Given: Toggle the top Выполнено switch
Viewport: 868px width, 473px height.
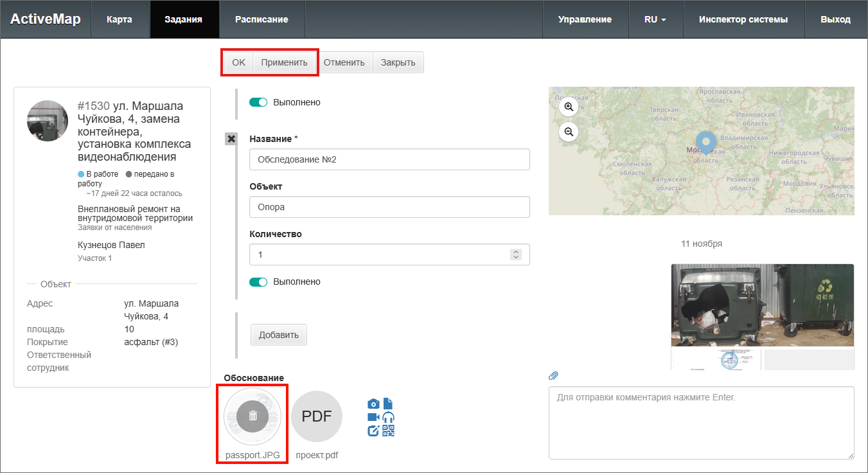Looking at the screenshot, I should 258,102.
